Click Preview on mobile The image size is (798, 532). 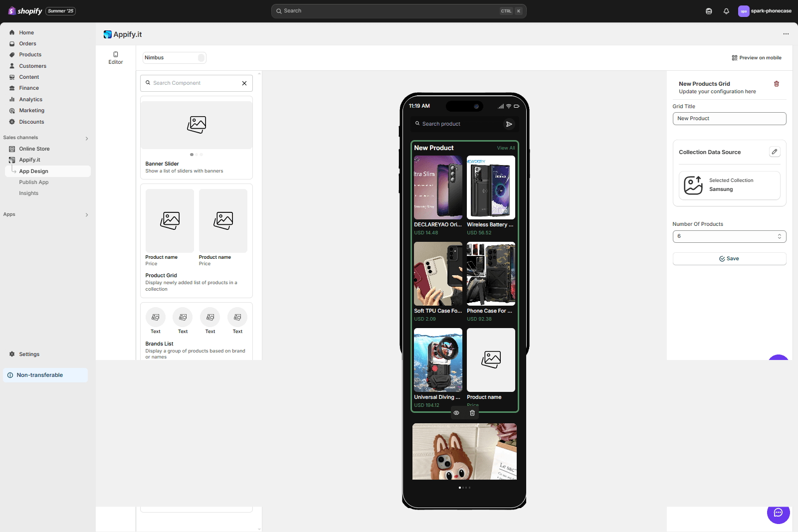(x=756, y=58)
